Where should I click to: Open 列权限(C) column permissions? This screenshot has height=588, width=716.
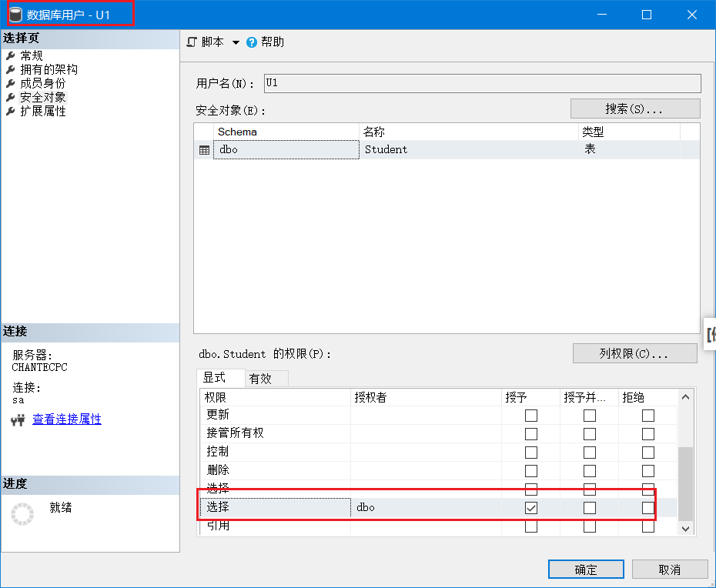point(634,353)
